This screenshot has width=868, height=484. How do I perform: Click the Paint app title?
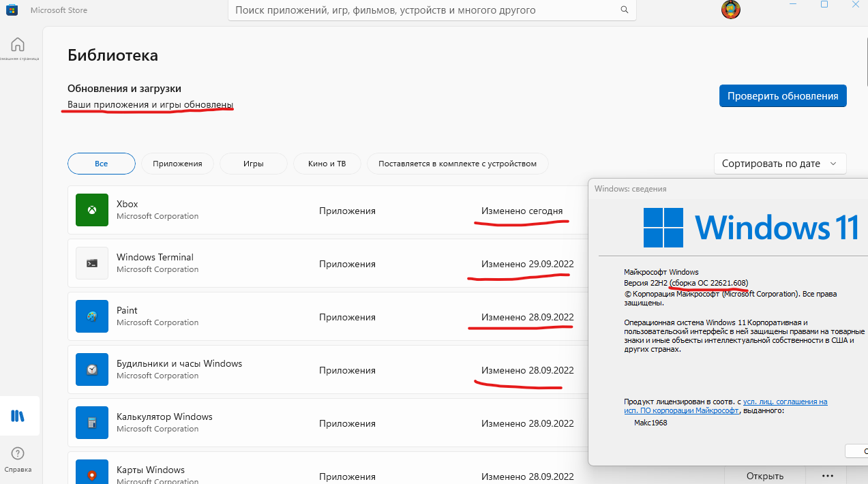tap(127, 310)
